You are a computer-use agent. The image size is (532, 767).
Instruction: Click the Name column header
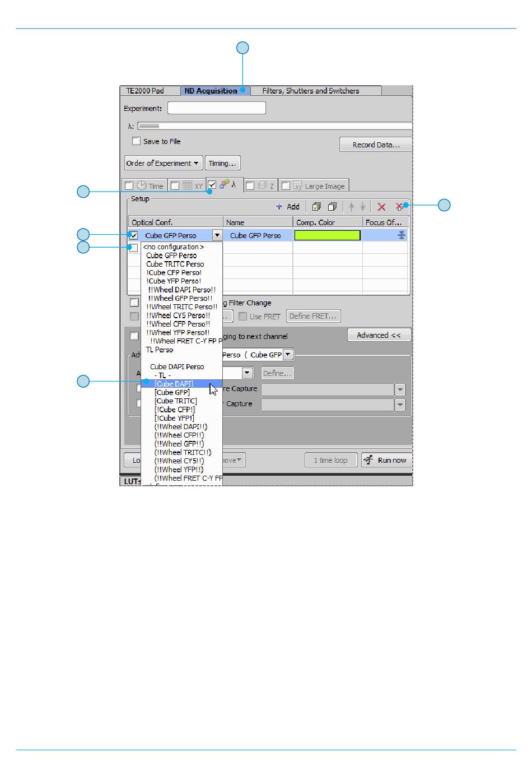pyautogui.click(x=258, y=222)
